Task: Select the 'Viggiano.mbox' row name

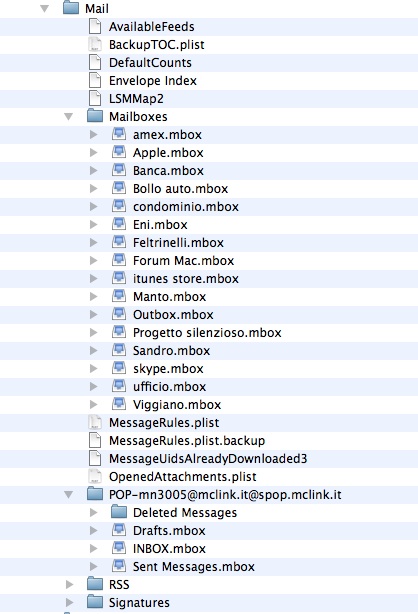Action: click(x=177, y=405)
